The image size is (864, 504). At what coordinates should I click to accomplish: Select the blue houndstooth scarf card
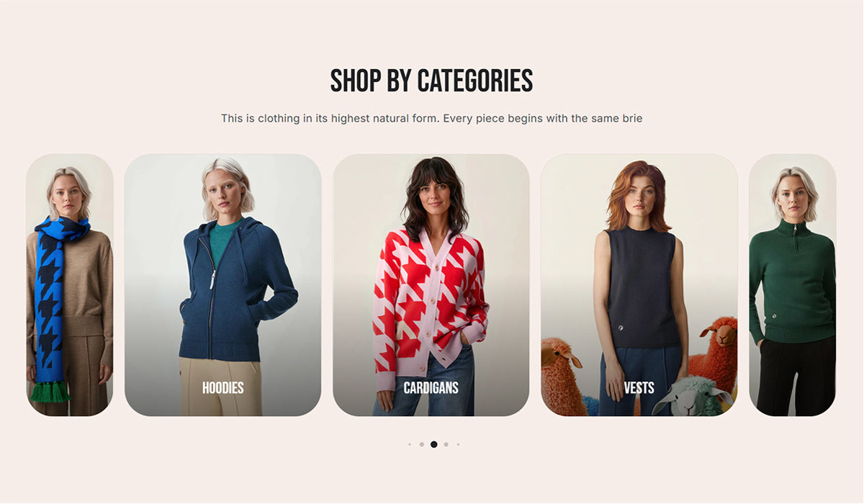pos(70,285)
